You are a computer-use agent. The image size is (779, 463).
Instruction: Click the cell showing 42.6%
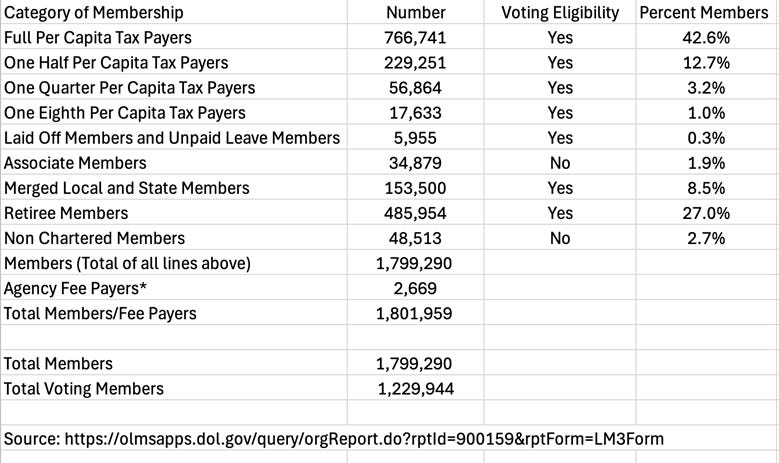pyautogui.click(x=707, y=37)
